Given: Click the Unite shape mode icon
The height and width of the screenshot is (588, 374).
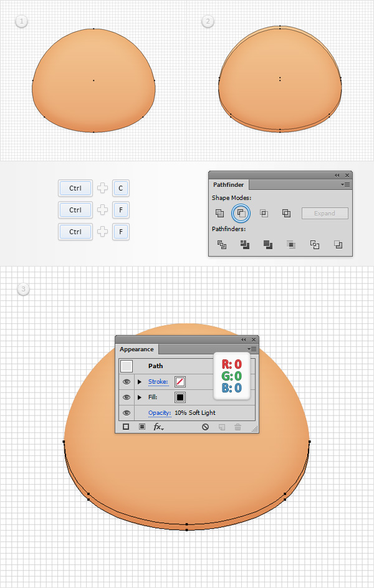Looking at the screenshot, I should click(219, 214).
